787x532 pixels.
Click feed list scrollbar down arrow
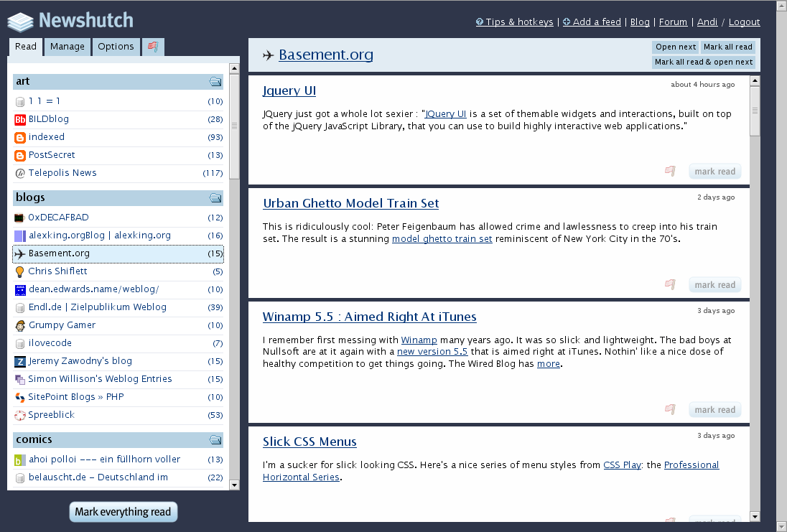[x=234, y=485]
